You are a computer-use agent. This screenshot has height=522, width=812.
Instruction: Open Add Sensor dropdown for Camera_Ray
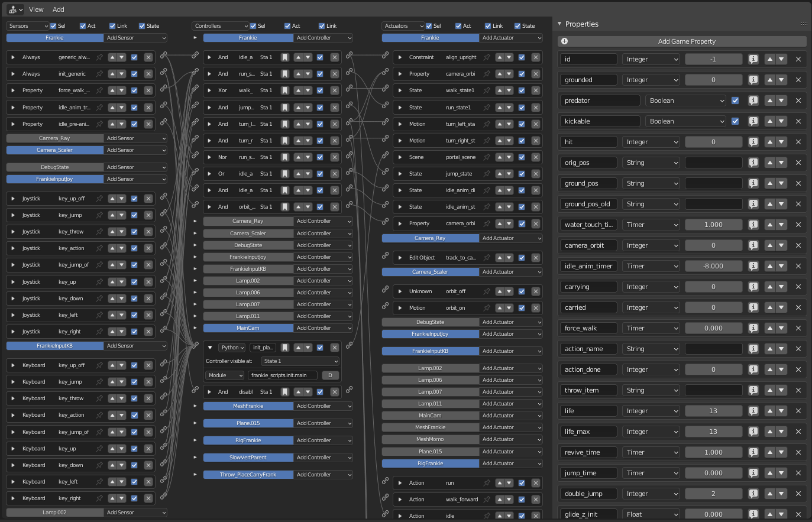click(x=135, y=138)
